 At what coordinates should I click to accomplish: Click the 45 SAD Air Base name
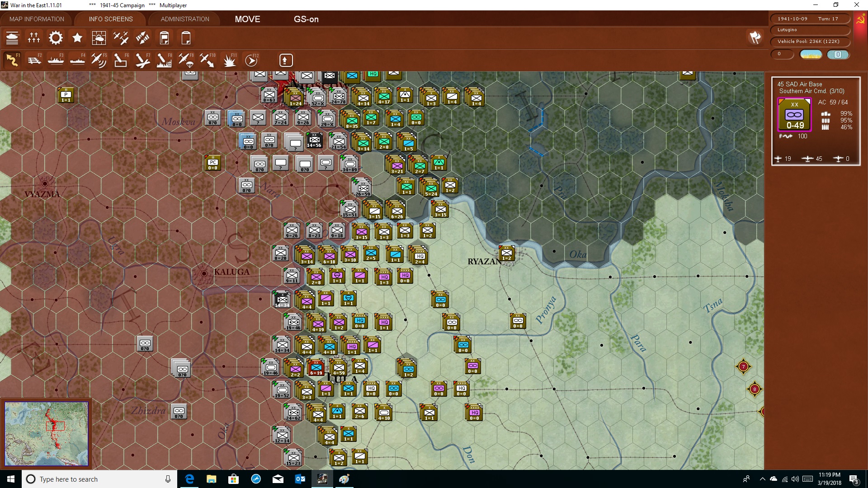pos(800,84)
